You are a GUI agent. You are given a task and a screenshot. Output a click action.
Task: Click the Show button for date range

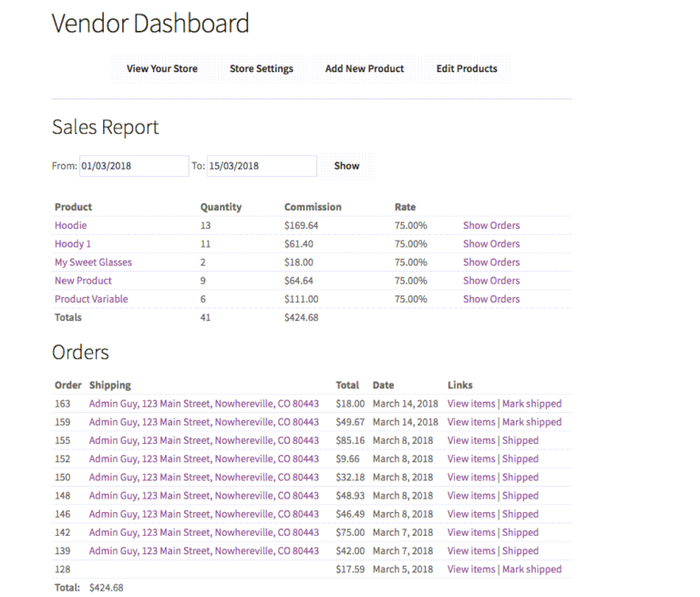point(347,166)
